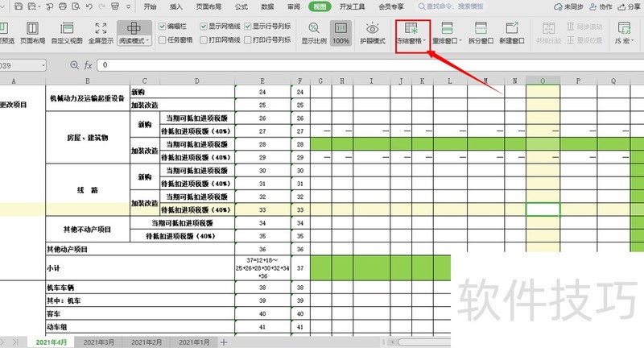Uncheck Show Gridlines (显示网格线) checkbox
The image size is (644, 348).
(x=204, y=27)
